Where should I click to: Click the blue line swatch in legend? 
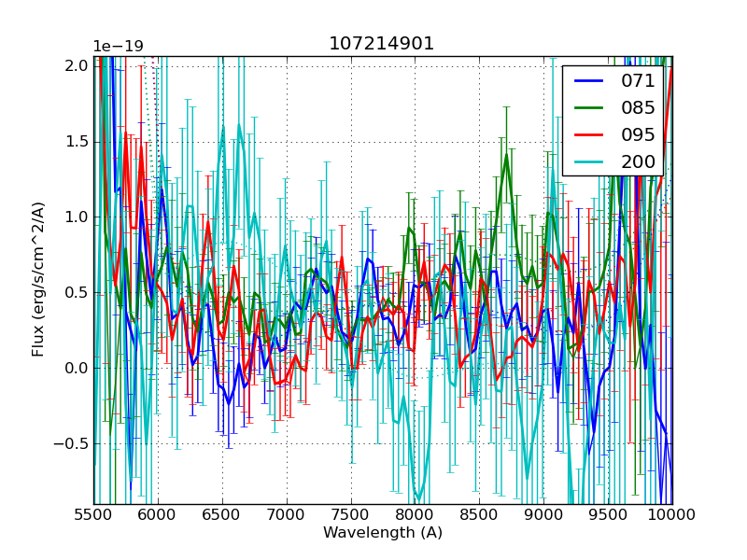588,81
